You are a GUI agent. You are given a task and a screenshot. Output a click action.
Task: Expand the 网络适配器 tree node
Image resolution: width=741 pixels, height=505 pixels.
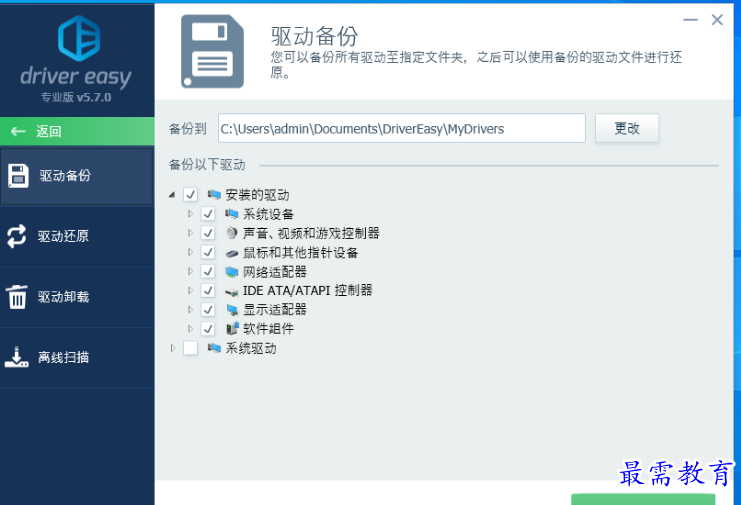190,271
